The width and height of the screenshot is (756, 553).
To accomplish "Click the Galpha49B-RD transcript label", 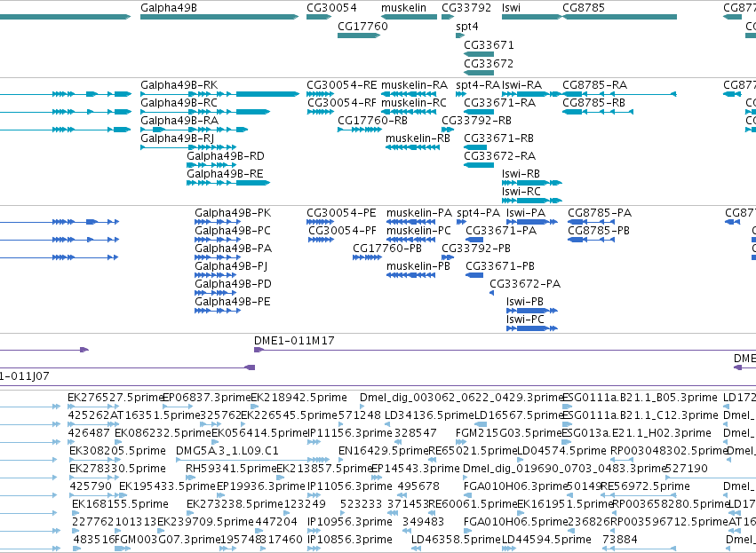I will (226, 156).
